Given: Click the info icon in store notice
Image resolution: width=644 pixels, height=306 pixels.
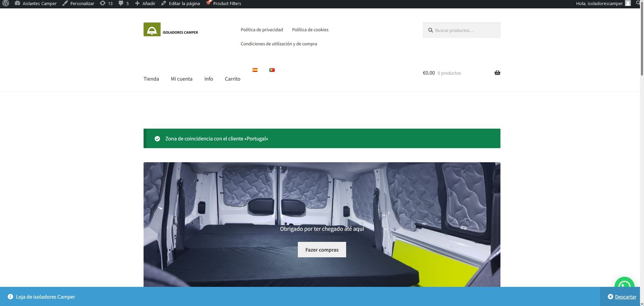Looking at the screenshot, I should (10, 297).
